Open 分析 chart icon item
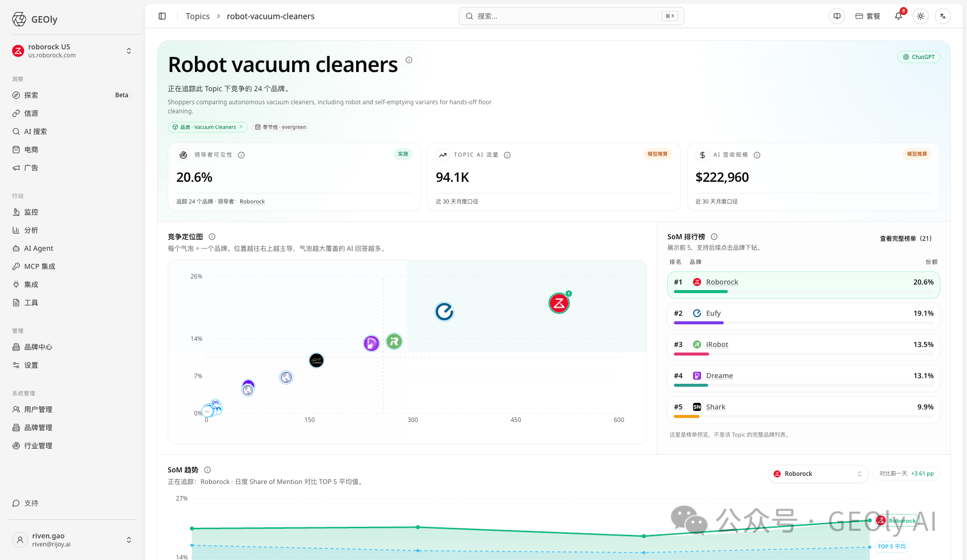967x560 pixels. tap(73, 230)
